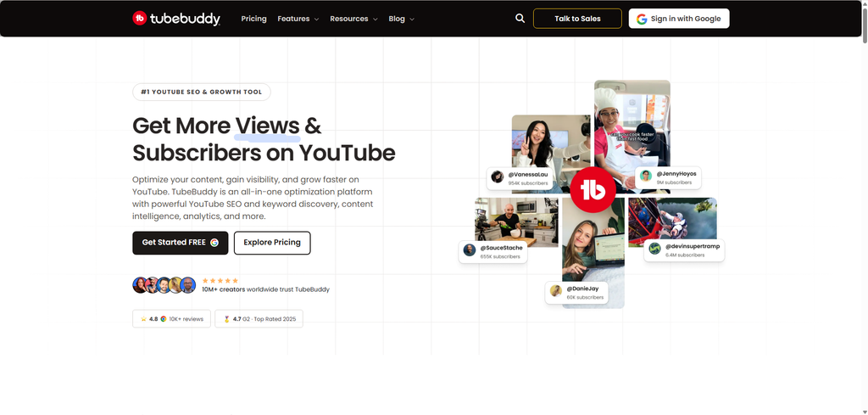Click the '6.4M subscribers' text

pyautogui.click(x=685, y=255)
